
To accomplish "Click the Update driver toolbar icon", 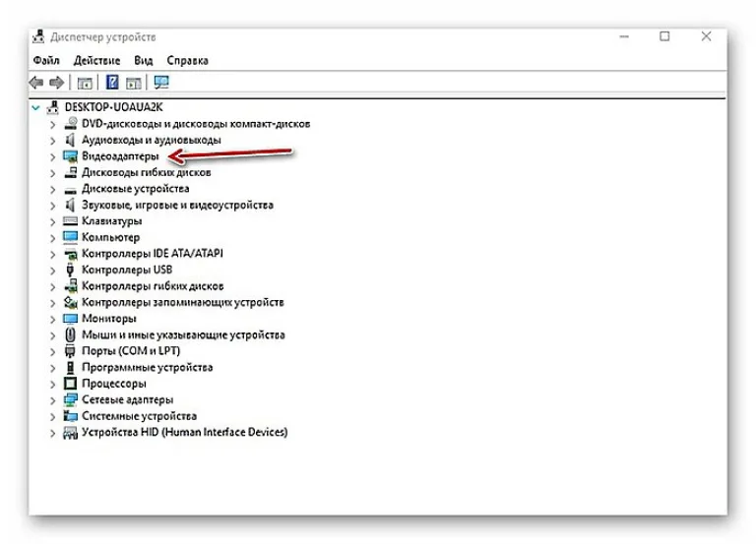I will 134,83.
